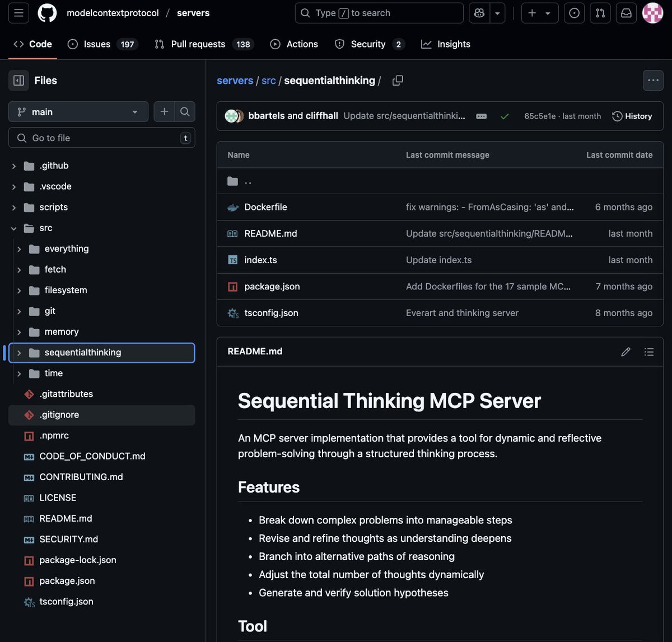This screenshot has width=672, height=642.
Task: Expand the filesystem folder chevron
Action: 19,290
